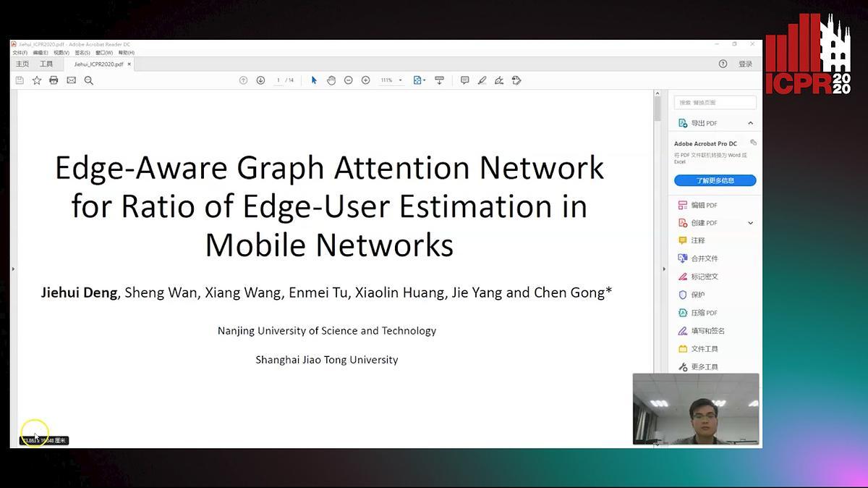Send file by email envelope icon
This screenshot has width=868, height=488.
(71, 80)
